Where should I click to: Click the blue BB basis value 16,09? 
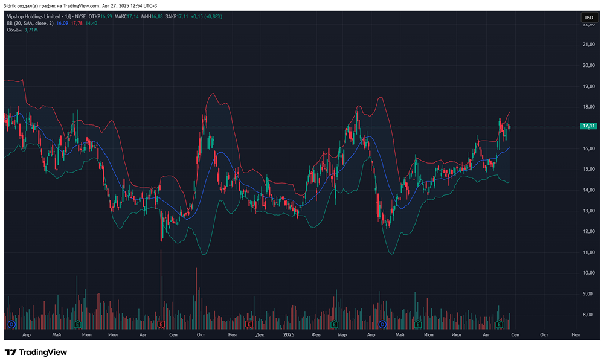[63, 23]
